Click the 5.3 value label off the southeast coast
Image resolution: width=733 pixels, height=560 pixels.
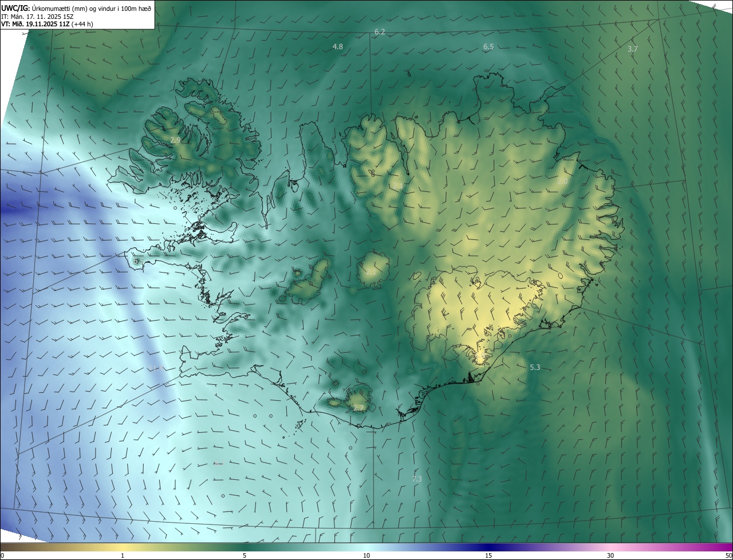click(x=535, y=368)
